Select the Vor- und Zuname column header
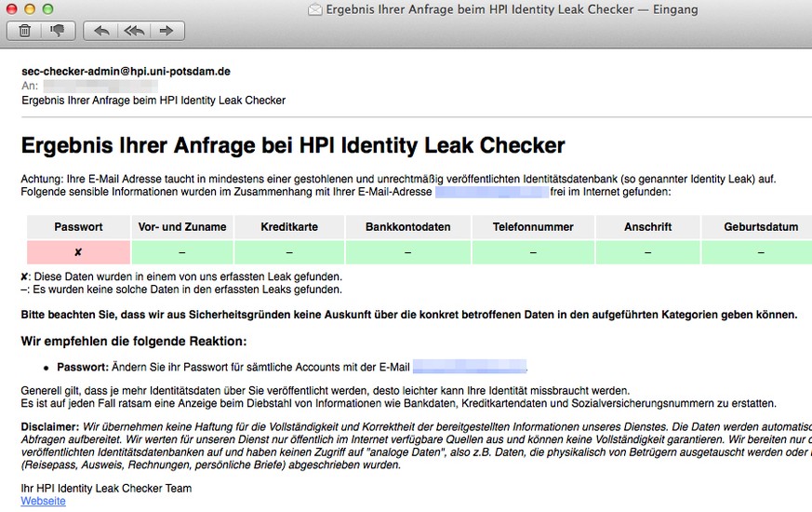This screenshot has width=812, height=512. coord(182,227)
